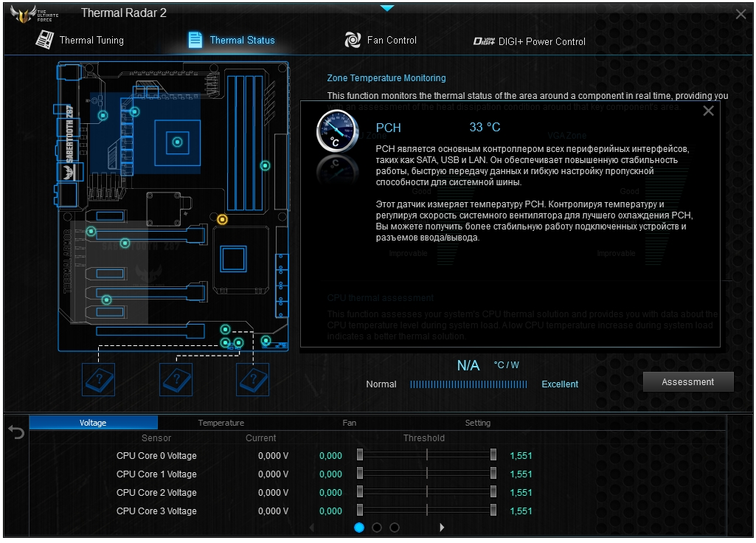Viewport: 756px width, 543px height.
Task: Select the Setting tab
Action: pyautogui.click(x=477, y=423)
